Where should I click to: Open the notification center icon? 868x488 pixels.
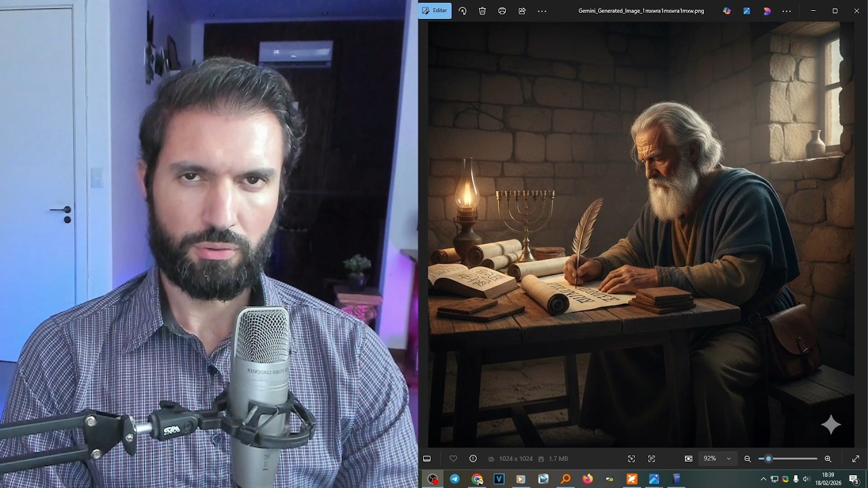point(854,479)
